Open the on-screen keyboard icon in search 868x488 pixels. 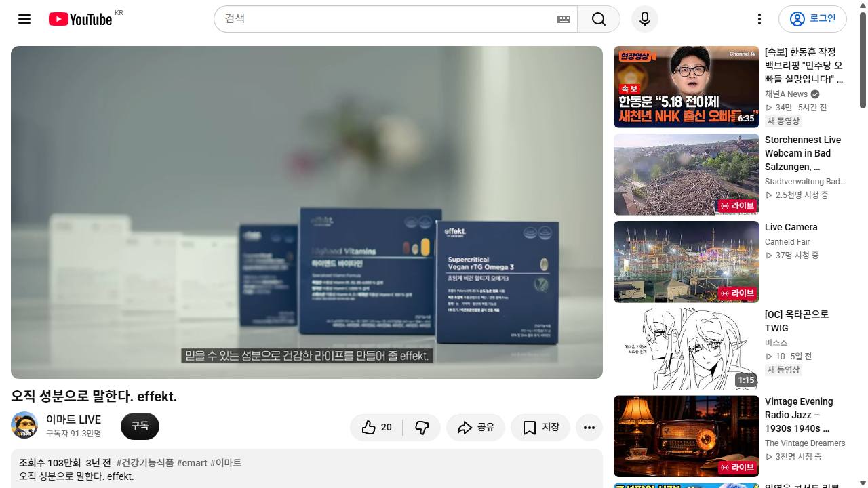[x=564, y=19]
